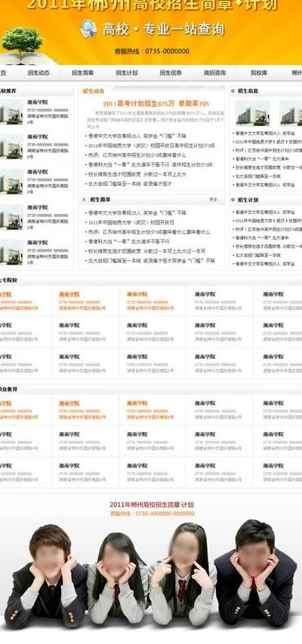Open 2011年中国地质大学 校园开放日高中招生计划少3成 link
The image size is (302, 644).
point(152,146)
